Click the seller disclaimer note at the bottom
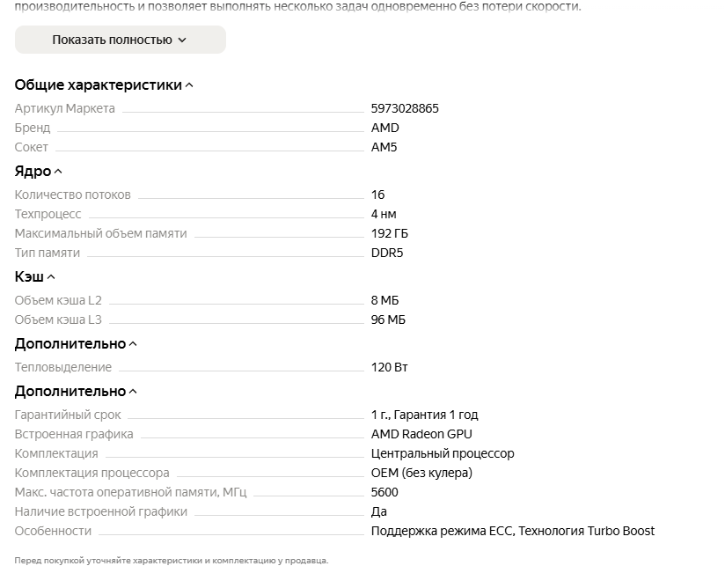 (x=171, y=560)
